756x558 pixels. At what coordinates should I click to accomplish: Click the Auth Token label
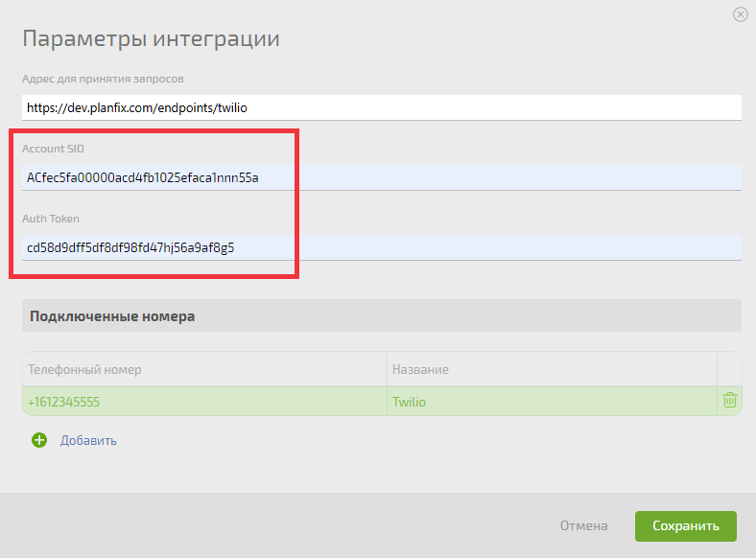tap(51, 219)
